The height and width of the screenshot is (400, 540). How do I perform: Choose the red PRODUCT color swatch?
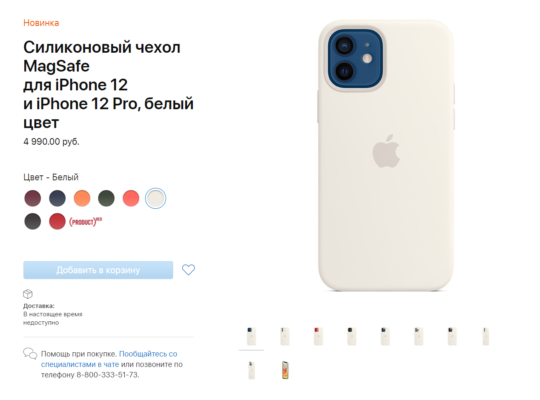pos(57,221)
